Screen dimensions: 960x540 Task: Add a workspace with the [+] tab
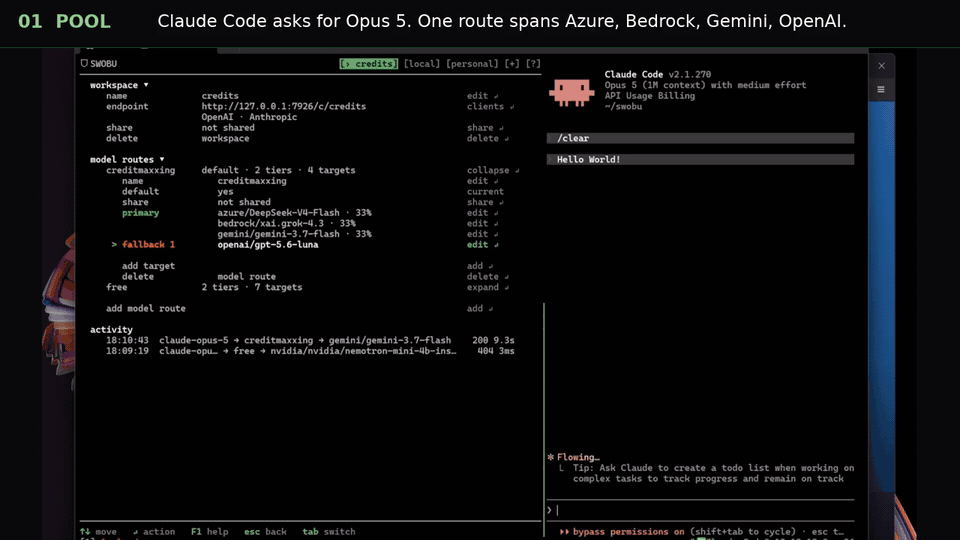coord(512,64)
